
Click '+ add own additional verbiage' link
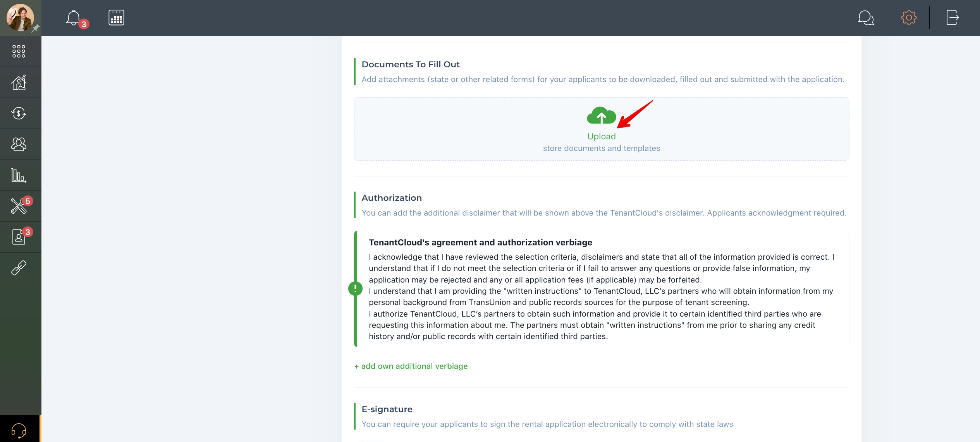(x=411, y=366)
